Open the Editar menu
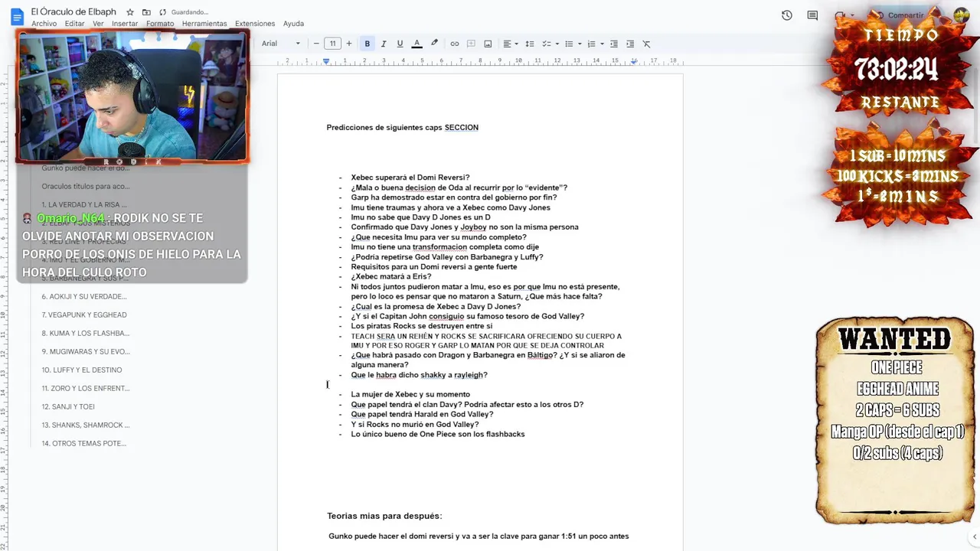This screenshot has width=980, height=551. coord(74,24)
